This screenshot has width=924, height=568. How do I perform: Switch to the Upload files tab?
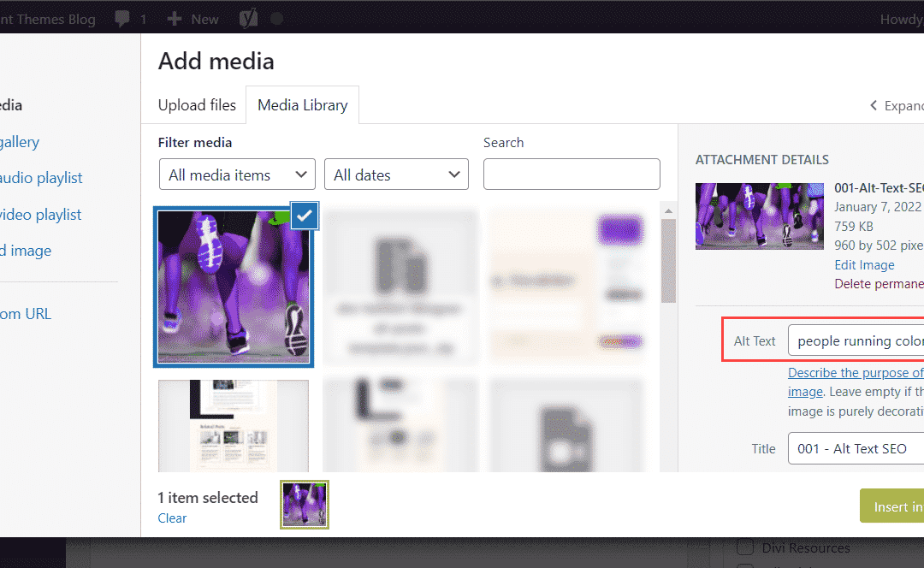coord(197,105)
